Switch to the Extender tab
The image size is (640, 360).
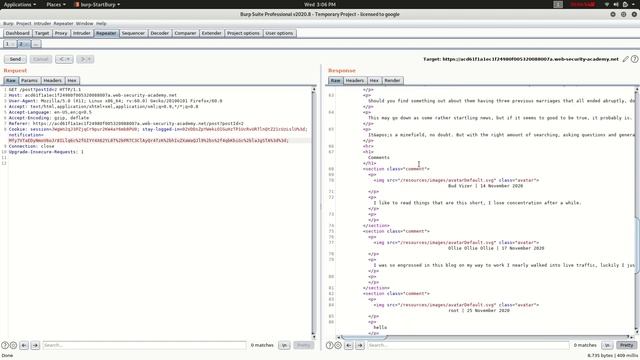[x=211, y=33]
